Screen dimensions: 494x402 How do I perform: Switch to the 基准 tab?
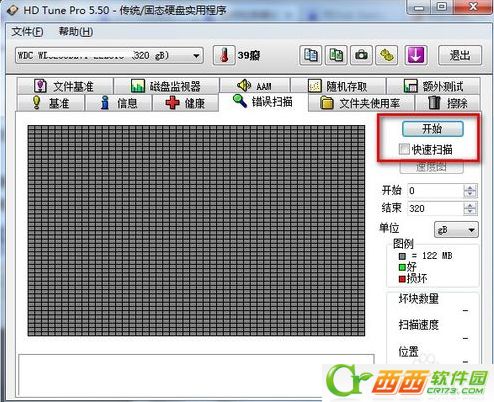51,103
